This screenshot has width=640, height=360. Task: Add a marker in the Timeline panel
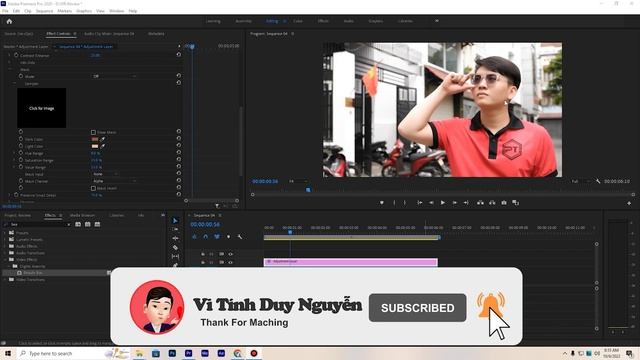point(228,237)
